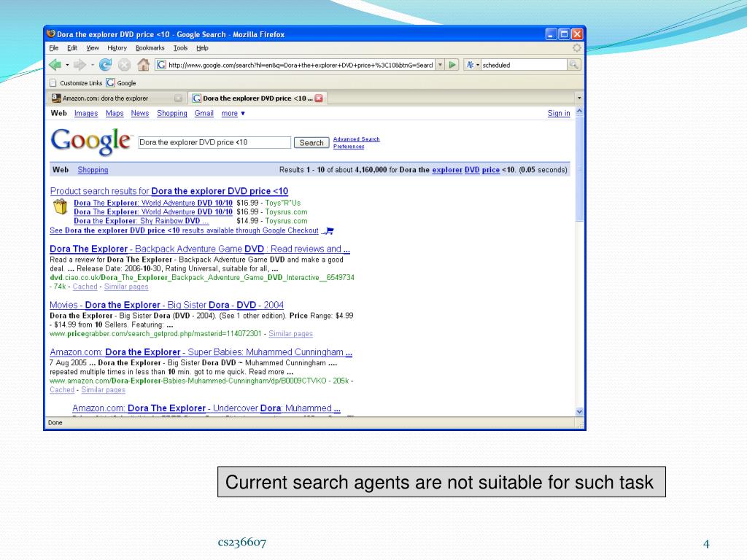Open the forward history dropdown arrow
The image size is (747, 560).
[92, 65]
